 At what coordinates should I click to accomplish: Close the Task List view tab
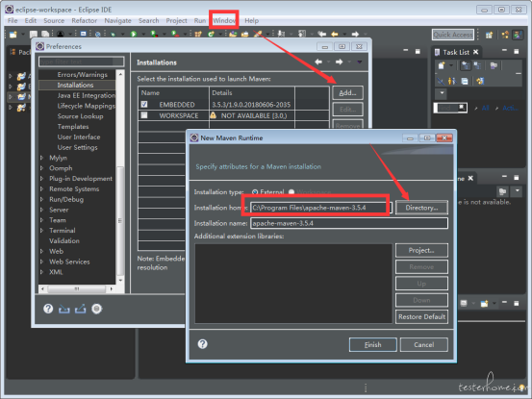click(x=475, y=52)
